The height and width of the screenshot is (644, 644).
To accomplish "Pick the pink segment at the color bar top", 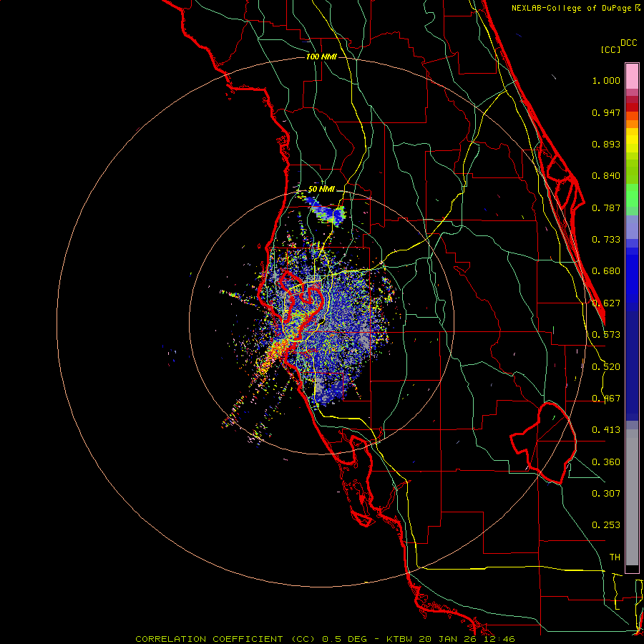I will pos(632,76).
